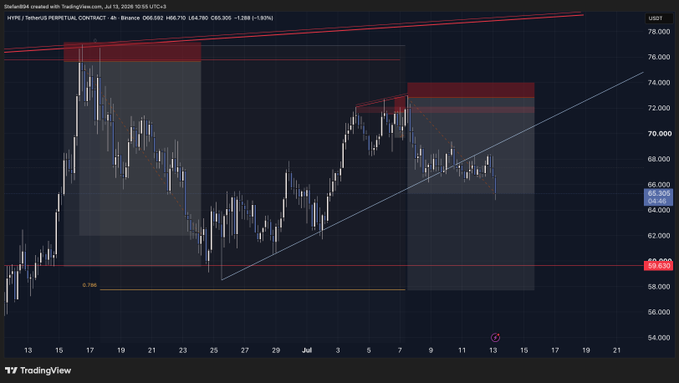Click the 76.000 price axis label
679x383 pixels.
(x=659, y=57)
